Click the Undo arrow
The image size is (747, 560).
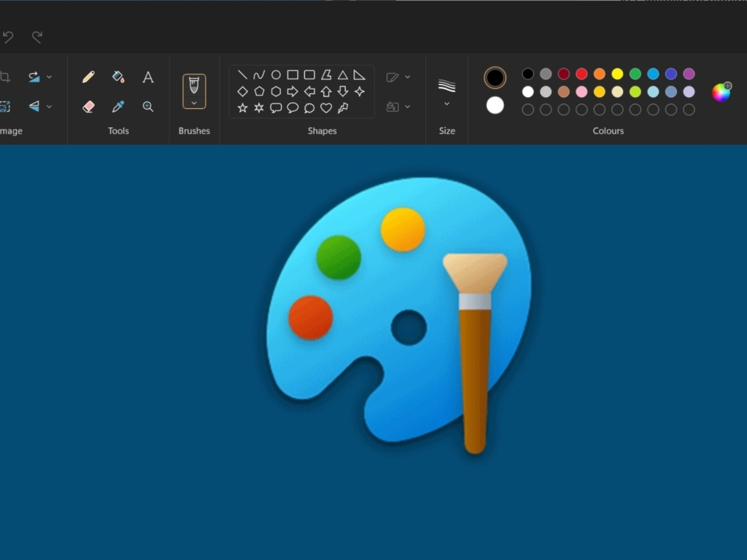(x=8, y=37)
